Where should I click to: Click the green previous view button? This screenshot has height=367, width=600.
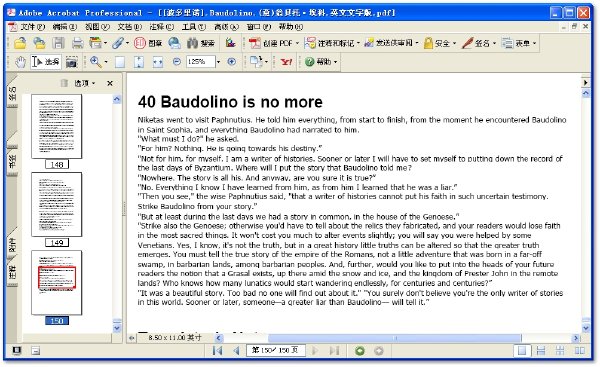(x=360, y=351)
